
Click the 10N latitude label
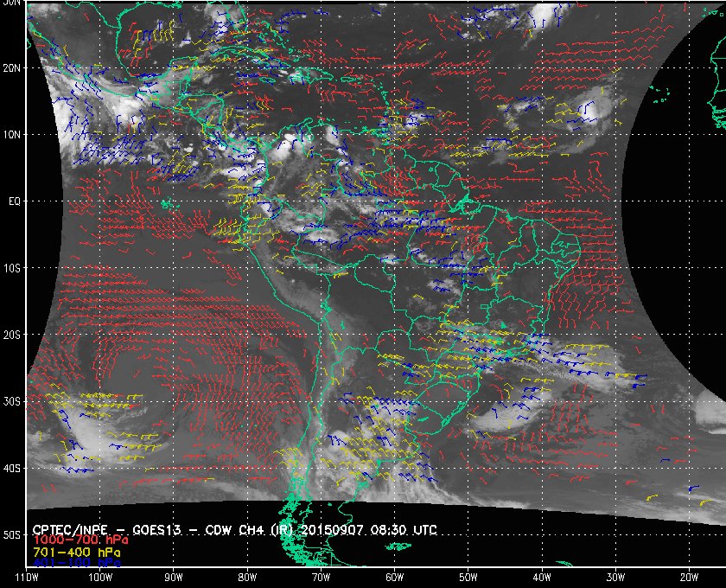tap(12, 134)
